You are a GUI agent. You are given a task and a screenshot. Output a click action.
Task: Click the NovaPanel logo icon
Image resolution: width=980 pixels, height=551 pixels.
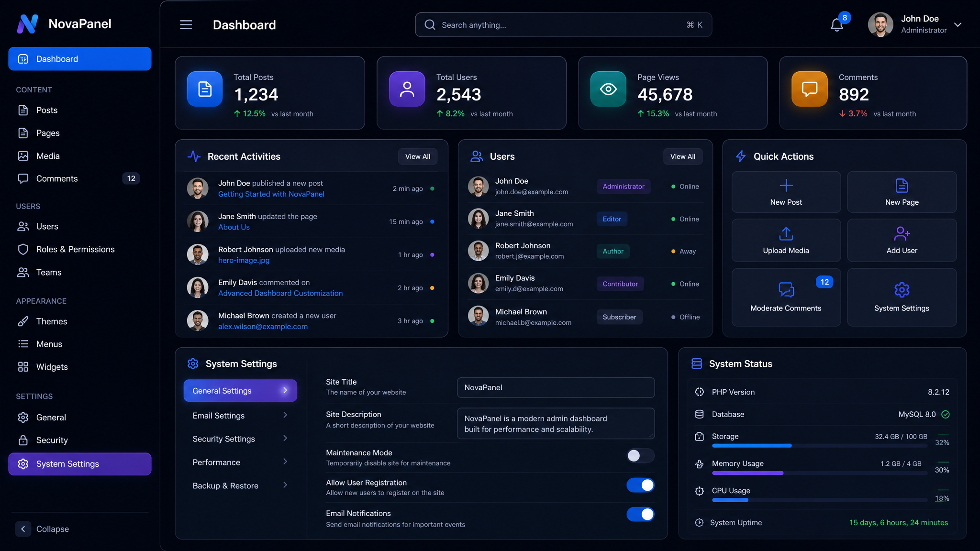pyautogui.click(x=27, y=24)
